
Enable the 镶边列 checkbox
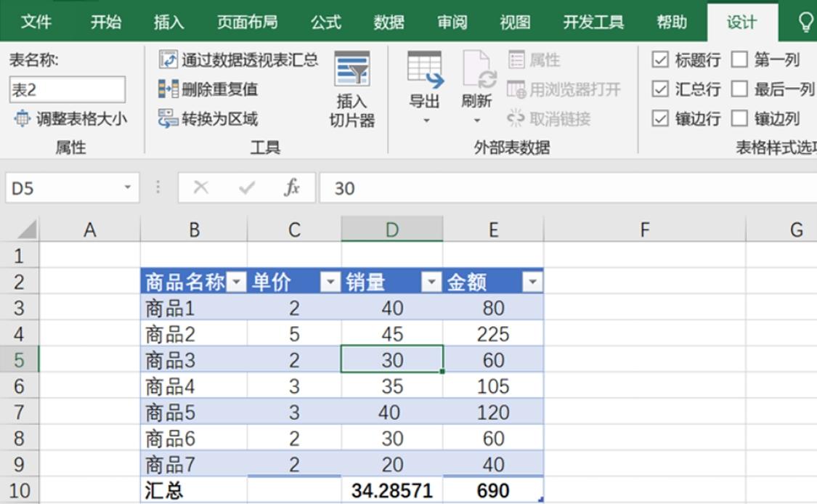pos(739,118)
